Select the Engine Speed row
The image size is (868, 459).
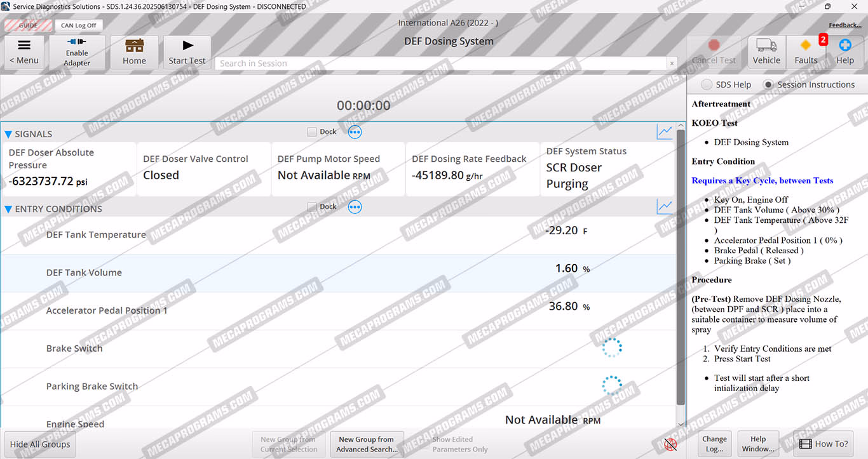pyautogui.click(x=338, y=418)
